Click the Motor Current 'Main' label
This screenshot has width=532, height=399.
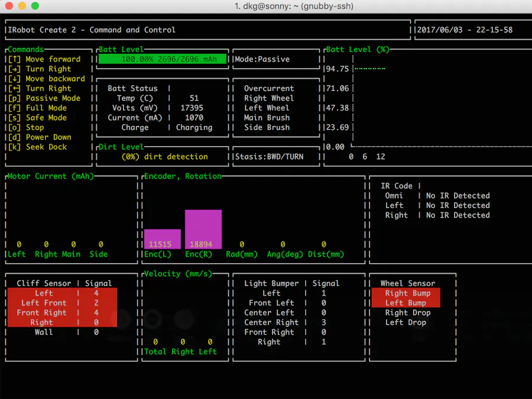click(x=72, y=254)
